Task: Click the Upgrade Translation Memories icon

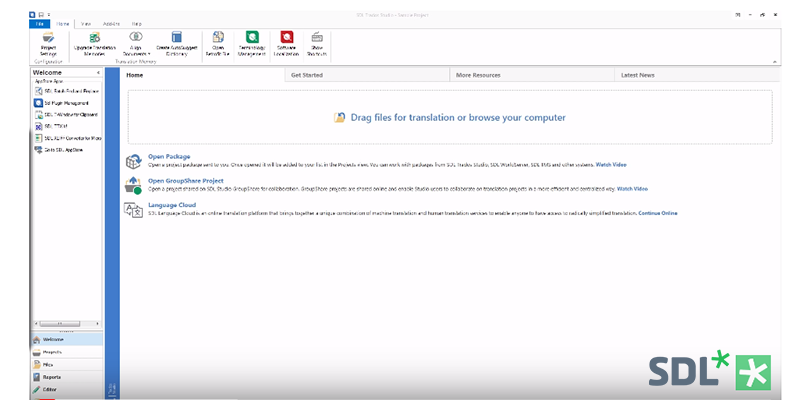Action: click(x=93, y=40)
